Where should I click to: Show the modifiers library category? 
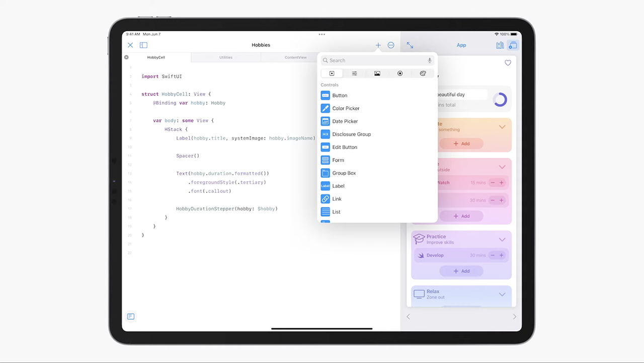(x=355, y=74)
